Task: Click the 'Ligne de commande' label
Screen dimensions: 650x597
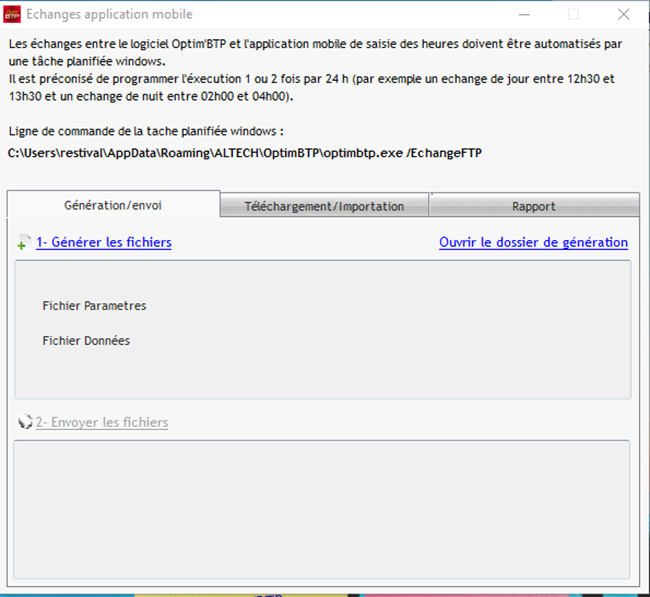Action: click(x=146, y=131)
